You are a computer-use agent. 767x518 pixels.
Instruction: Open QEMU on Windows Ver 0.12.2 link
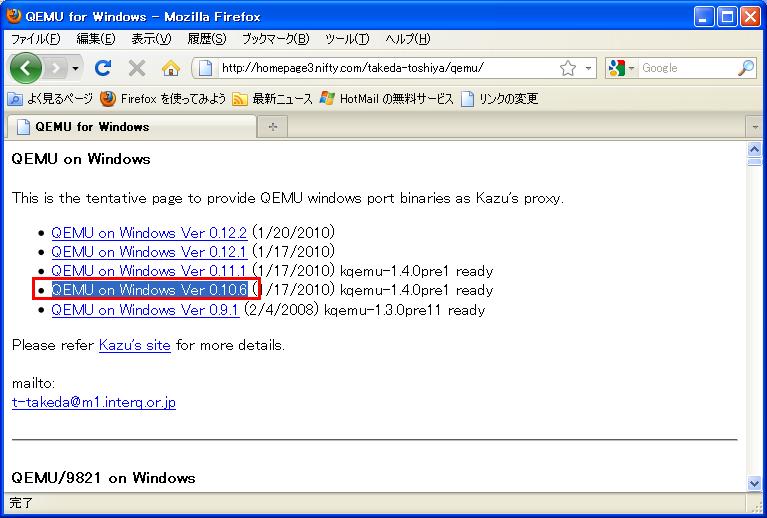tap(149, 232)
